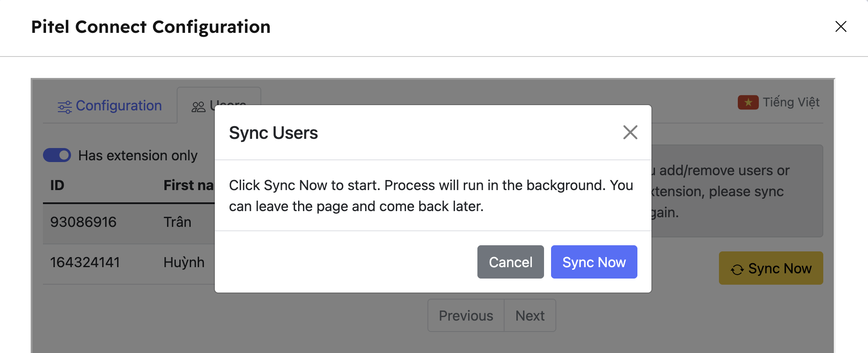This screenshot has height=353, width=868.
Task: Select user ID 93086916
Action: pos(83,222)
